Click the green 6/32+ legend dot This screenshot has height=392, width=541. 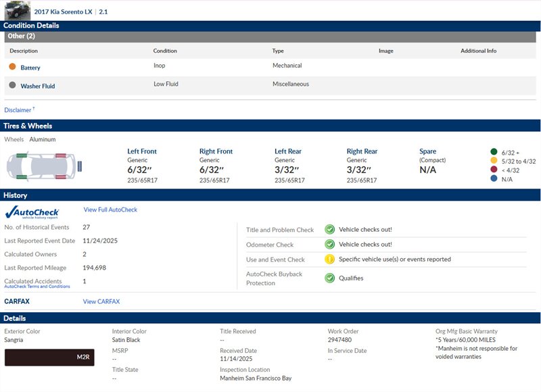[493, 153]
